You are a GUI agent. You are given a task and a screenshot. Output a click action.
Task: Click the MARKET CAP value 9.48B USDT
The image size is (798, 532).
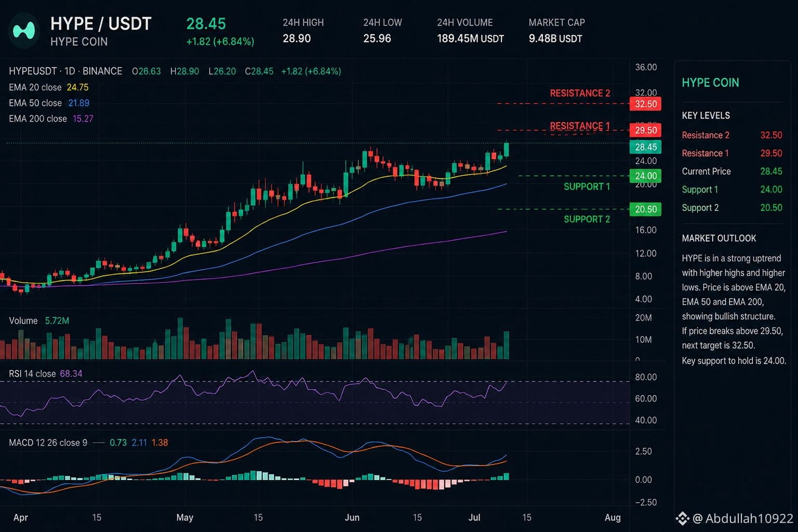point(555,38)
